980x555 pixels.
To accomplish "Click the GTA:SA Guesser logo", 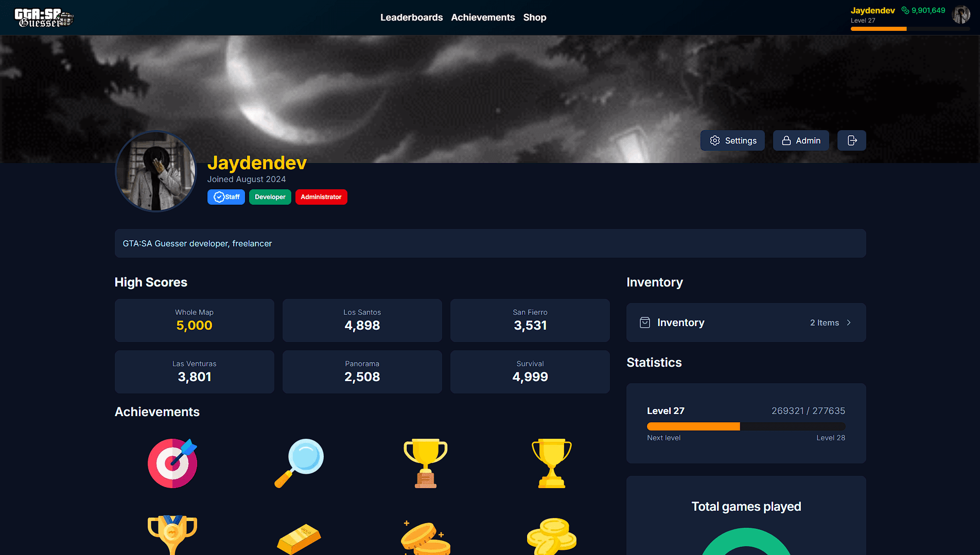I will point(44,17).
